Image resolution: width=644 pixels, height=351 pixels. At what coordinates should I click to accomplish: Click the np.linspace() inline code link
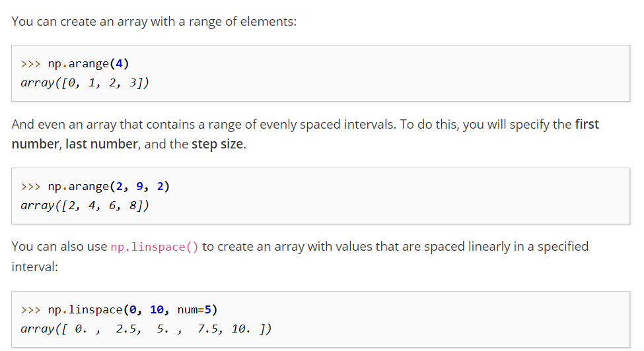155,247
